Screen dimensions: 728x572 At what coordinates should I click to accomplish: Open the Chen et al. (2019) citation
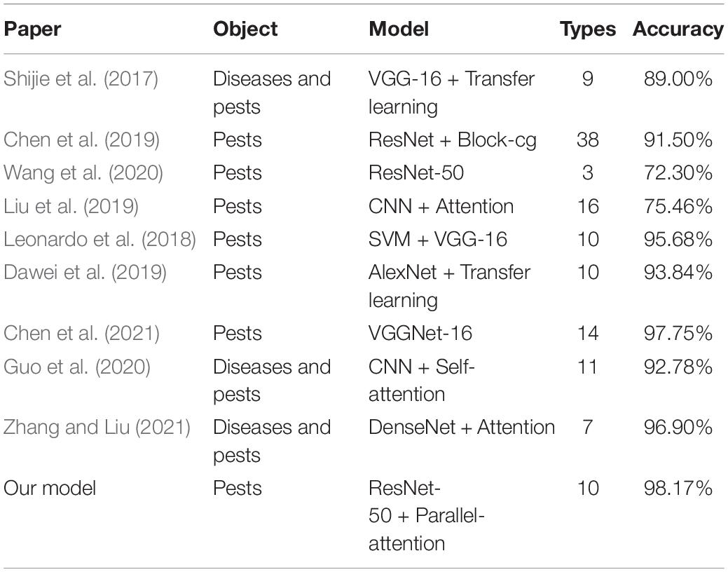click(82, 140)
